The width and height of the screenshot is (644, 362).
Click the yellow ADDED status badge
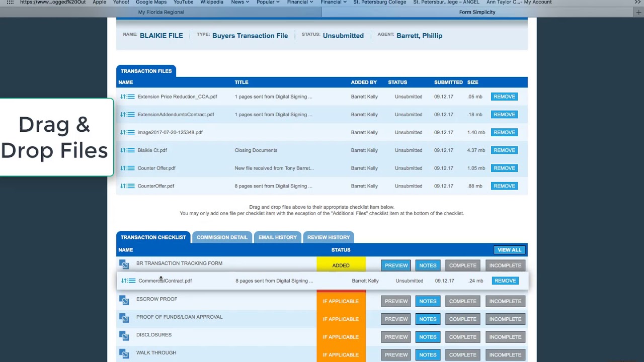pyautogui.click(x=341, y=265)
